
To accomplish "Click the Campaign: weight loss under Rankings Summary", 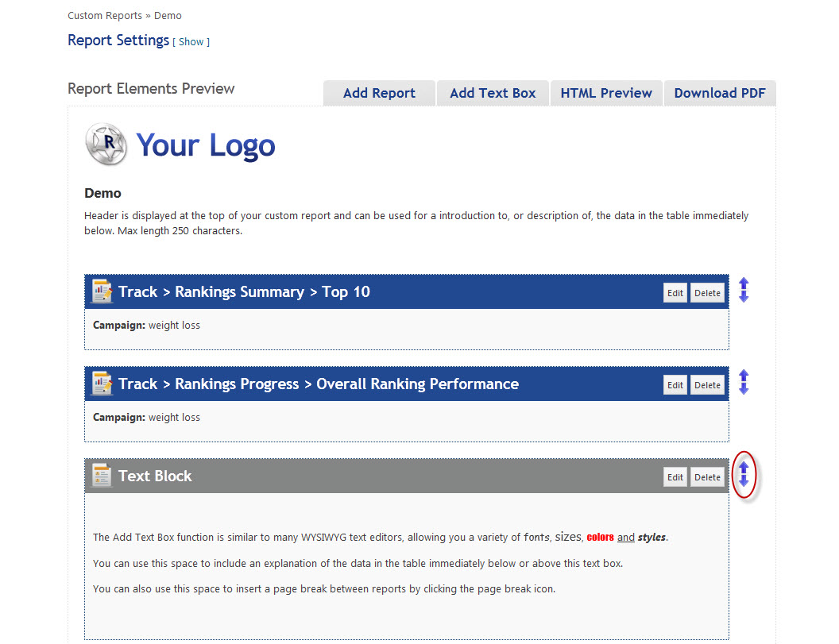I will click(147, 326).
